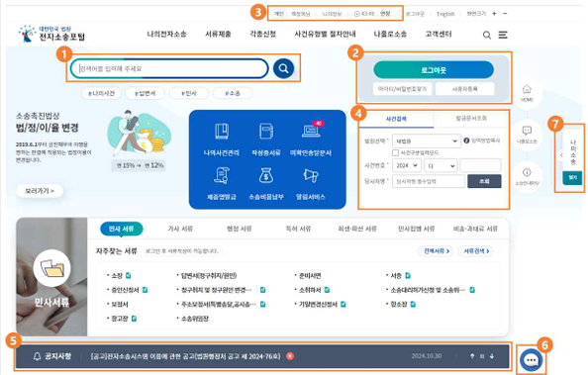Click the 조회 search button
Screen dimensions: 588x375
484,181
